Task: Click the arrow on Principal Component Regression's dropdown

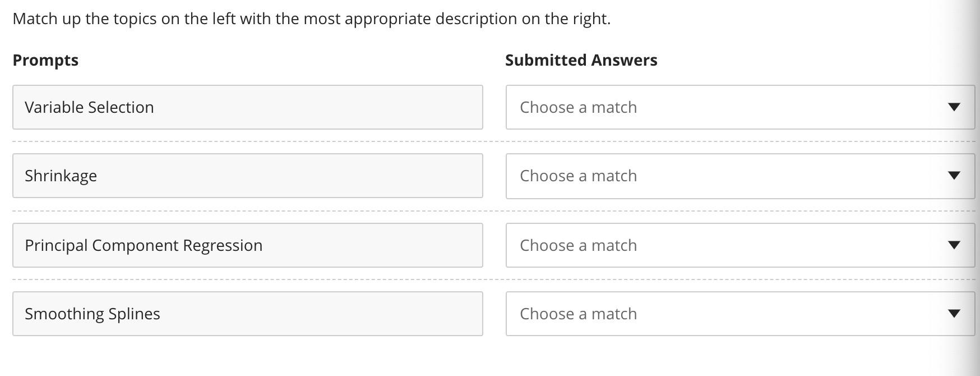Action: (x=953, y=245)
